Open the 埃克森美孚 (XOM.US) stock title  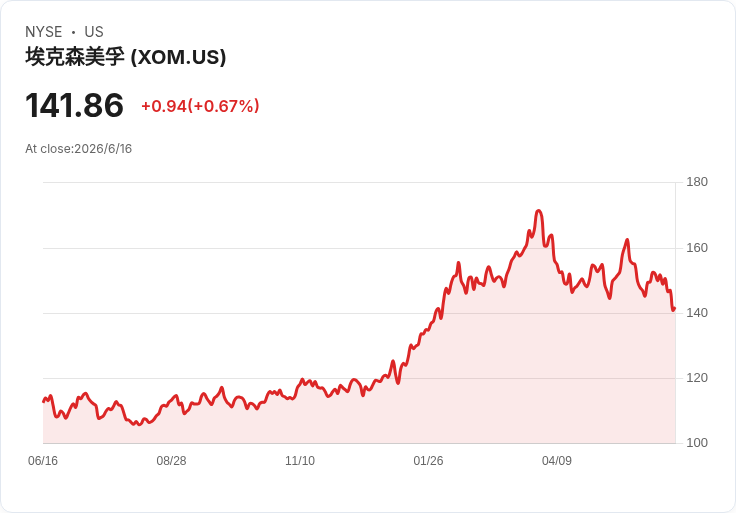(126, 57)
